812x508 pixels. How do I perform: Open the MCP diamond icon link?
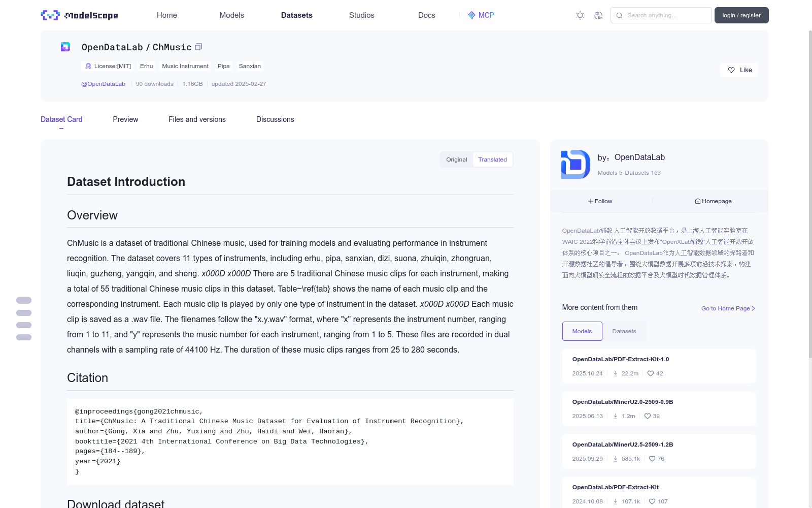click(x=471, y=15)
